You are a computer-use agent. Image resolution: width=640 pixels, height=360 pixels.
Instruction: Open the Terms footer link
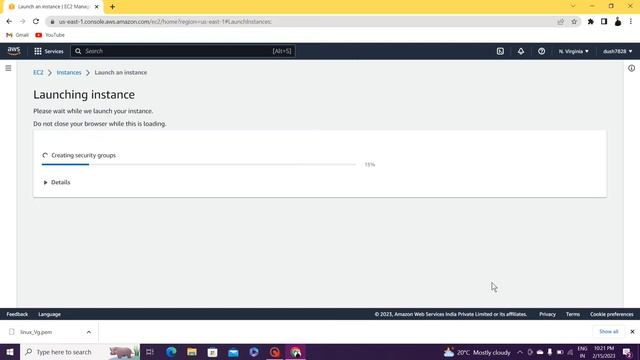coord(573,314)
